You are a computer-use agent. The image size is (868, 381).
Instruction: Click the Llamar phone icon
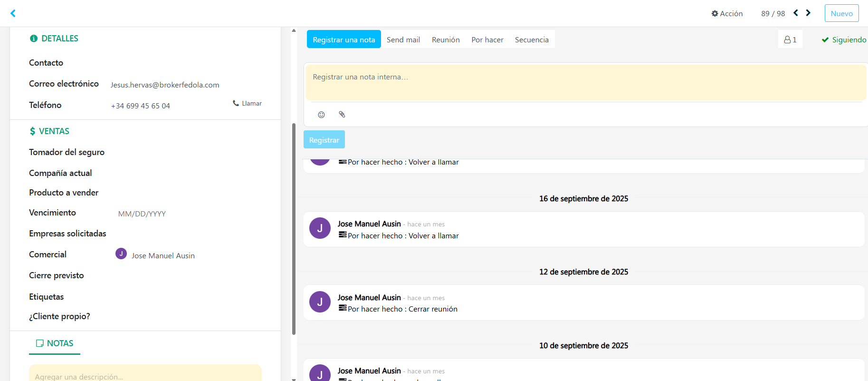[x=236, y=103]
